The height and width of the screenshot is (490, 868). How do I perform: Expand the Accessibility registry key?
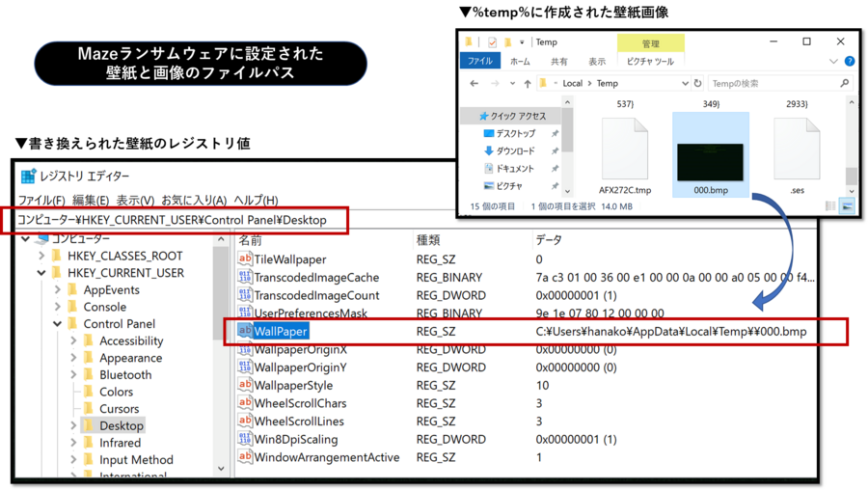tap(73, 340)
